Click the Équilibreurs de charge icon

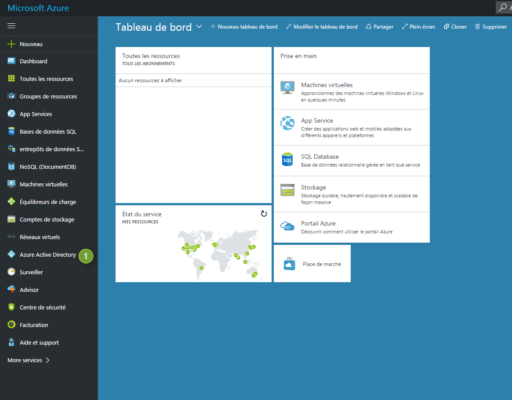pos(11,201)
